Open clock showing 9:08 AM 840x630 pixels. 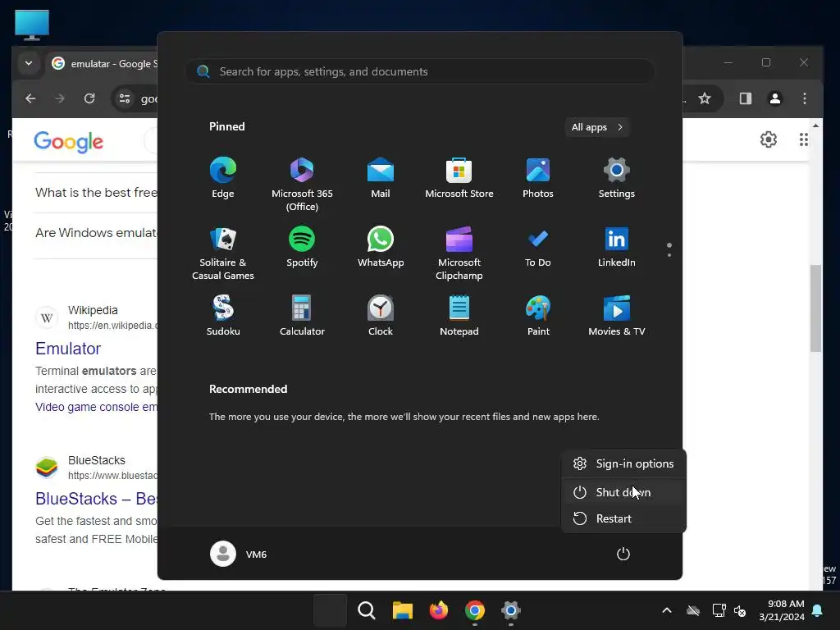tap(782, 610)
